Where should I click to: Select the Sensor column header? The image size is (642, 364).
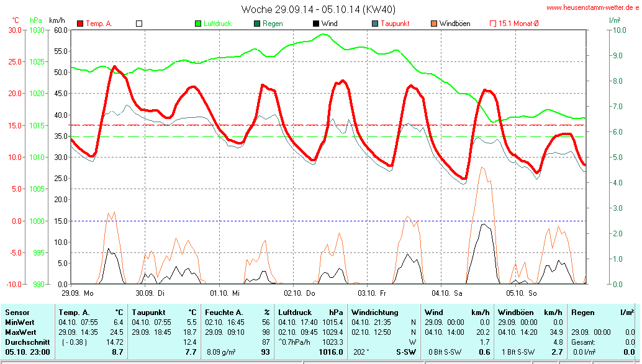[17, 313]
